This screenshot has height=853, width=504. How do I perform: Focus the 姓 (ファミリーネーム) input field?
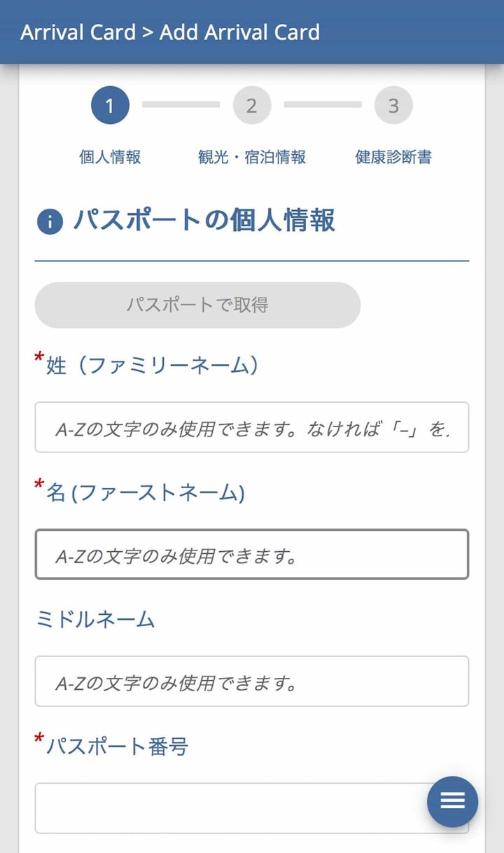click(251, 427)
